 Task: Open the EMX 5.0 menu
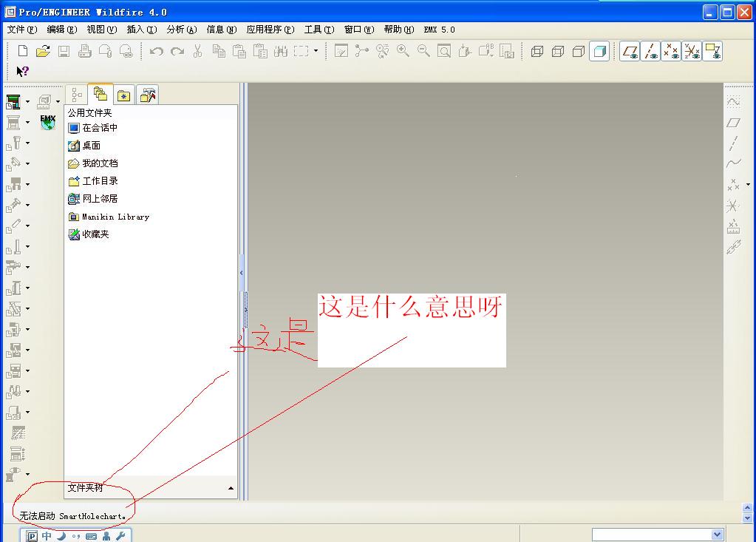click(439, 30)
